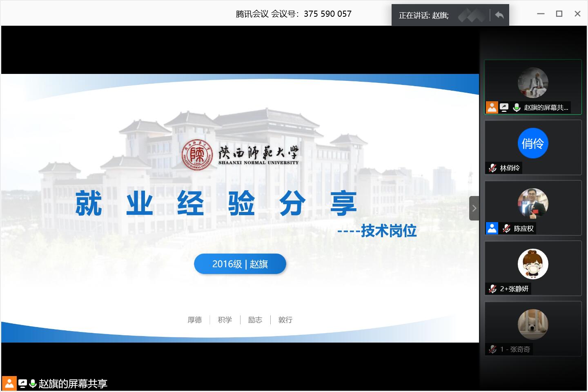Screen dimensions: 588x392
Task: Click muted microphone icon next to 林俏伶
Action: [493, 168]
